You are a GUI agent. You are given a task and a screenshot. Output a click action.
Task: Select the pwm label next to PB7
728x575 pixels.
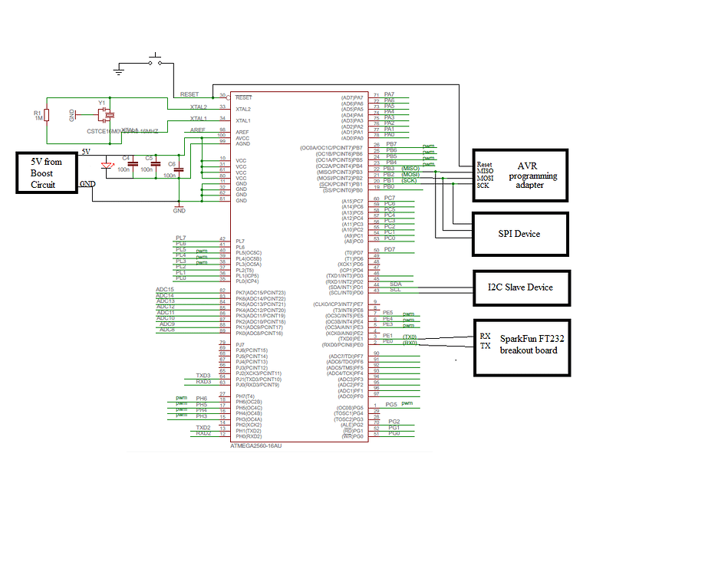pos(427,146)
